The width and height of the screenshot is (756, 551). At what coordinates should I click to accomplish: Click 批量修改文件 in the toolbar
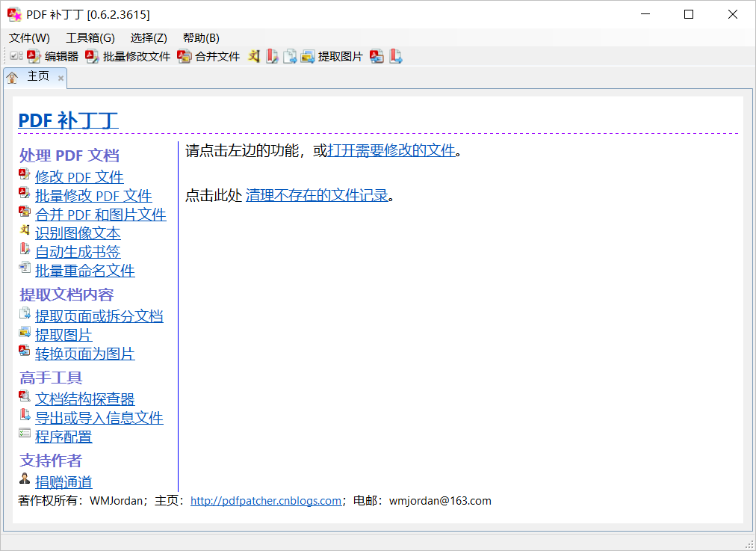tap(128, 56)
